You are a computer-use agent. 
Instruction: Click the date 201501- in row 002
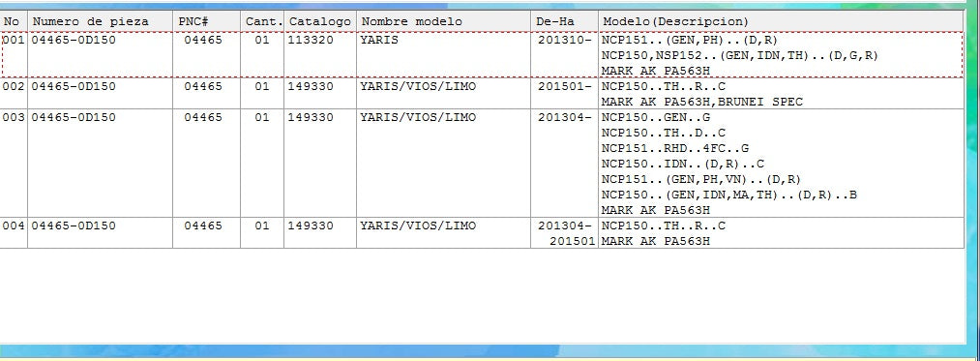click(564, 86)
